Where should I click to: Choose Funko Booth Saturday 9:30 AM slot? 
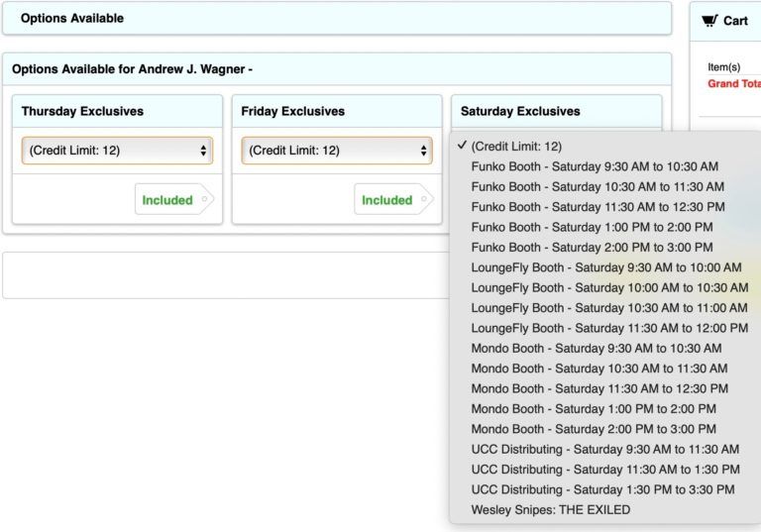click(x=605, y=166)
